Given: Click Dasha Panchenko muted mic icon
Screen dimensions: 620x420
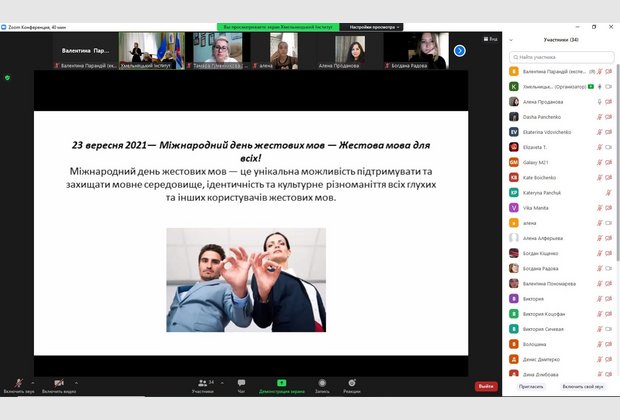Looking at the screenshot, I should pos(600,117).
